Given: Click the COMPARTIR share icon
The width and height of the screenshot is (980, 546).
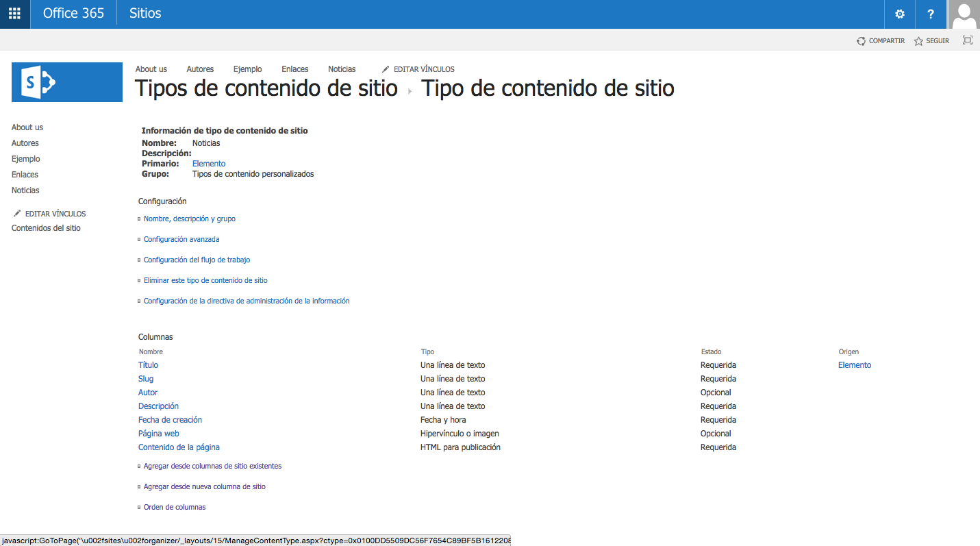Looking at the screenshot, I should [x=861, y=40].
